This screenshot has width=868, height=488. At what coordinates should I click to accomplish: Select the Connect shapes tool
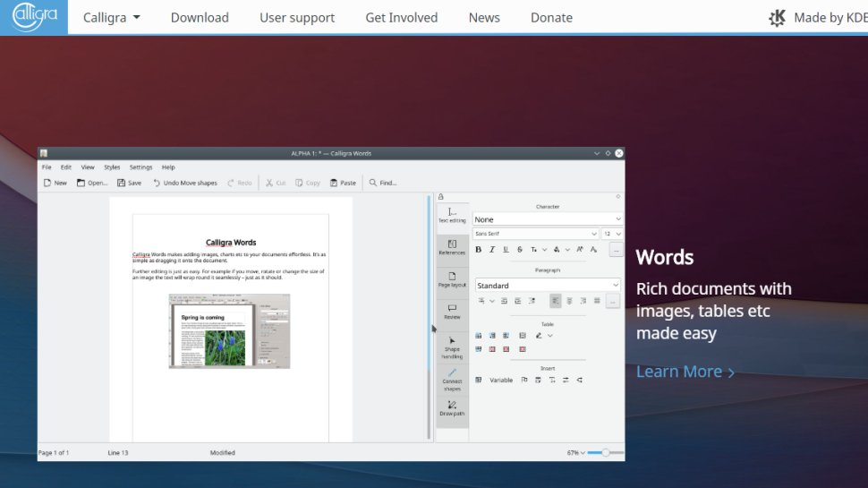click(x=452, y=380)
